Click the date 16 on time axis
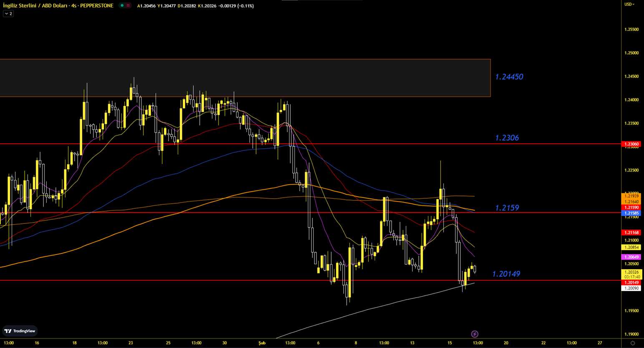The width and height of the screenshot is (644, 348). (37, 343)
